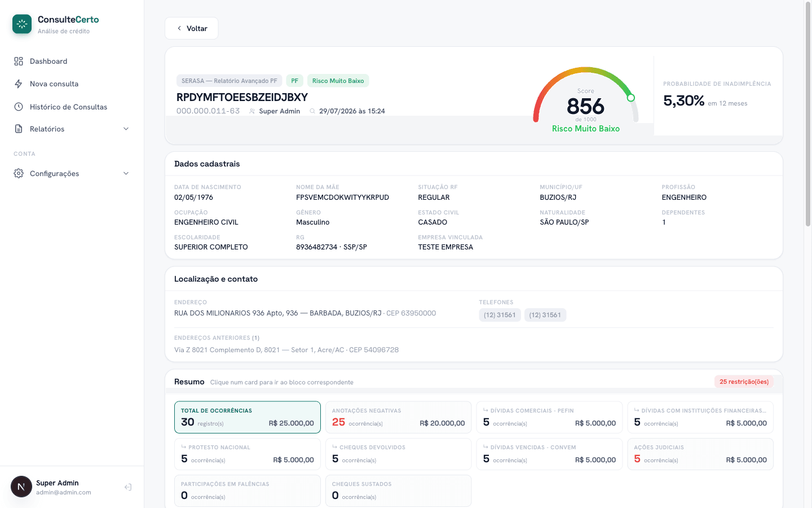This screenshot has height=508, width=812.
Task: Click the arrow icon on Protesto Nacional card
Action: coord(184,447)
